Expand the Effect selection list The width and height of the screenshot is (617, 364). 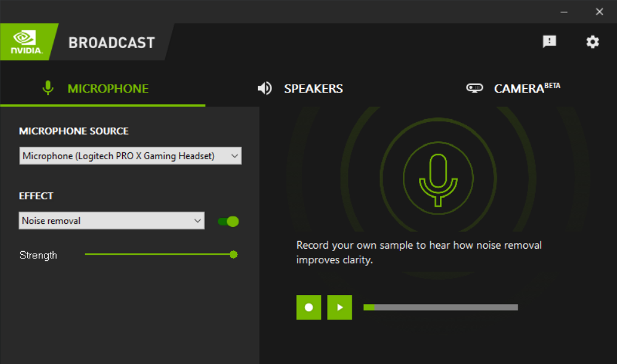coord(111,220)
